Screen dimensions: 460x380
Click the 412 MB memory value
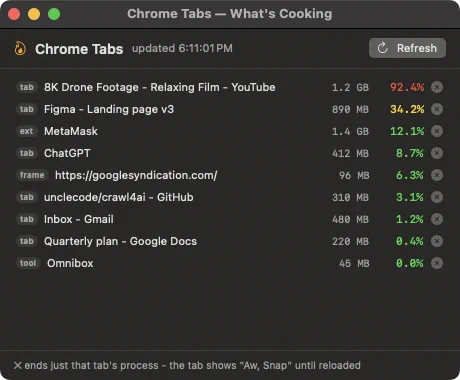pos(350,153)
